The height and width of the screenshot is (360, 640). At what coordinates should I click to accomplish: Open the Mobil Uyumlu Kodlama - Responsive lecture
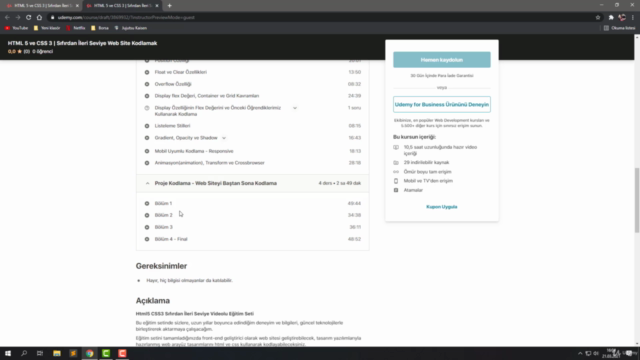[x=194, y=151]
